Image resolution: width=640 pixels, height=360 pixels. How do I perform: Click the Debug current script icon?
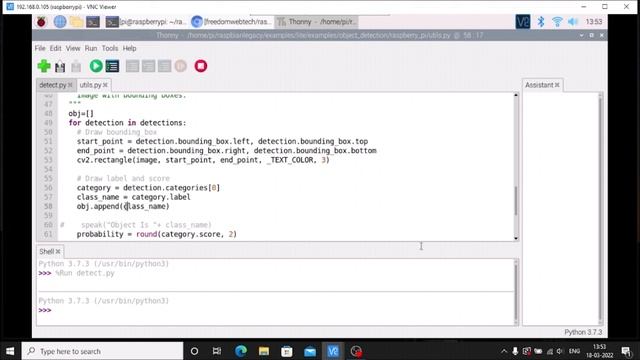pyautogui.click(x=112, y=66)
